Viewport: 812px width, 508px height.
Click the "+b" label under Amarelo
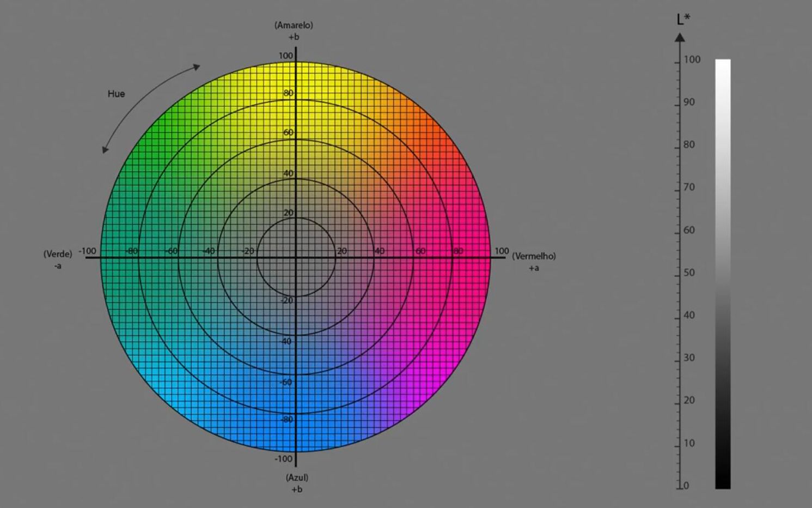[294, 37]
